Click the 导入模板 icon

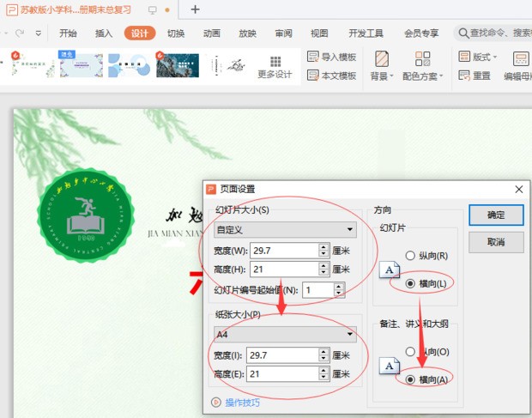(313, 57)
